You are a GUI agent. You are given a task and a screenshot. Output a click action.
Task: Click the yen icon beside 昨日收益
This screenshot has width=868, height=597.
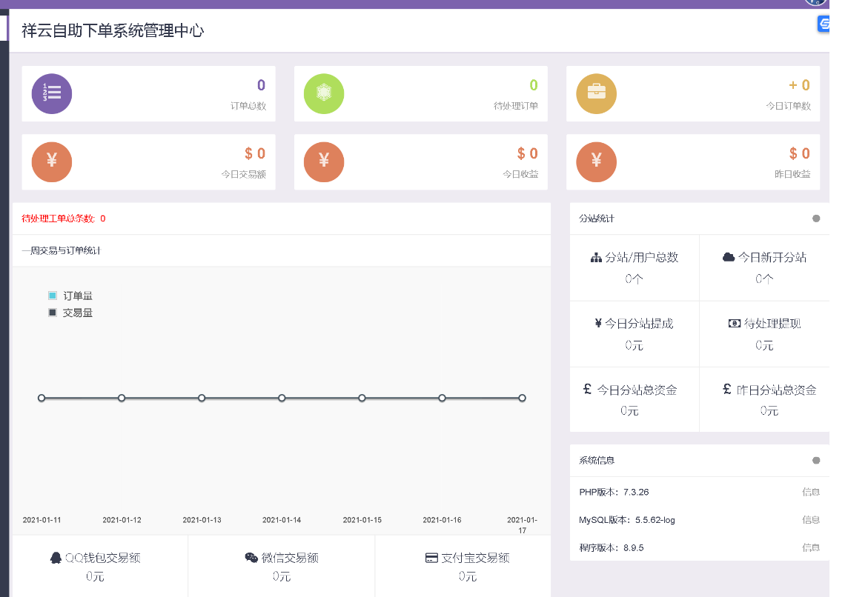[x=596, y=162]
